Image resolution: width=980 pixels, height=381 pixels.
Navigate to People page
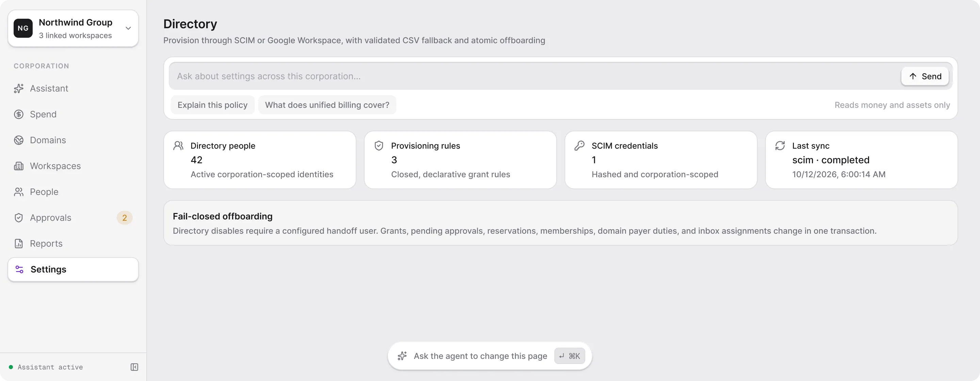73,192
